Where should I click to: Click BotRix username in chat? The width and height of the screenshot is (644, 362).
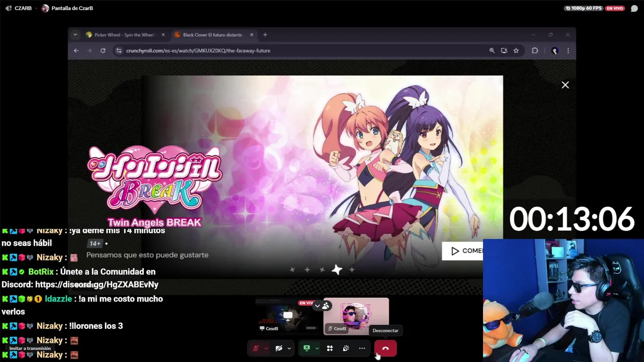click(x=41, y=271)
